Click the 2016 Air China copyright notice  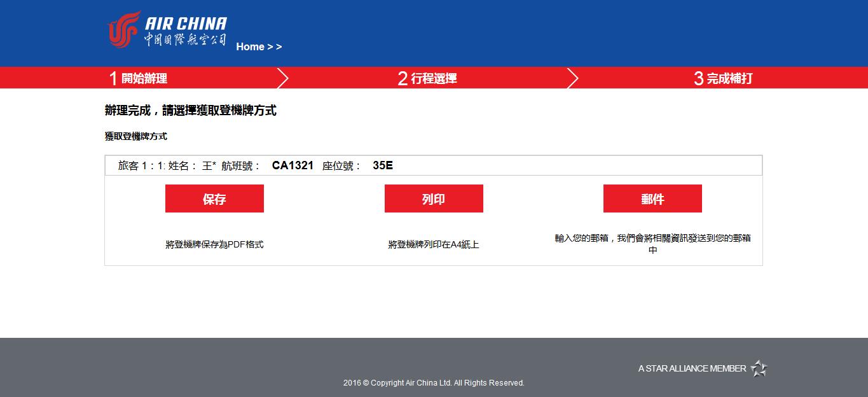click(x=434, y=383)
